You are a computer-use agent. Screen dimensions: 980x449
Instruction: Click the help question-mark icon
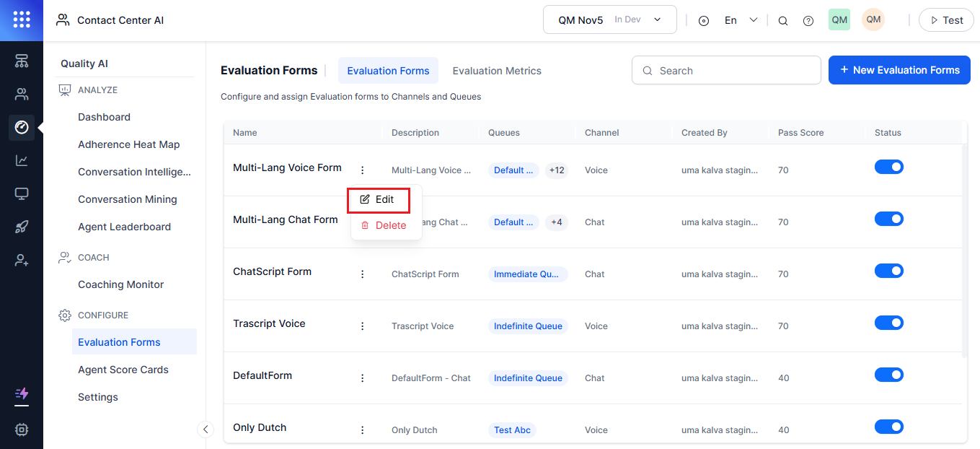[x=808, y=19]
